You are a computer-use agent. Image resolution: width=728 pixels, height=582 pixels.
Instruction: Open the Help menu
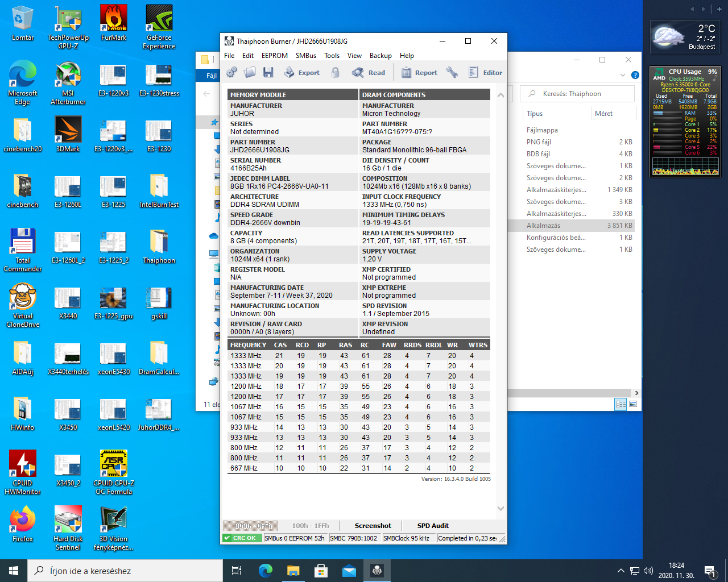click(407, 56)
